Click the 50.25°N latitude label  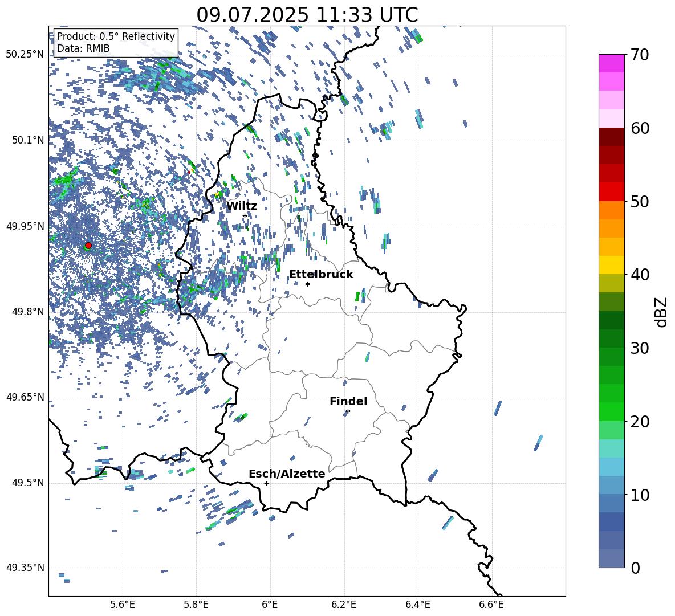click(25, 55)
